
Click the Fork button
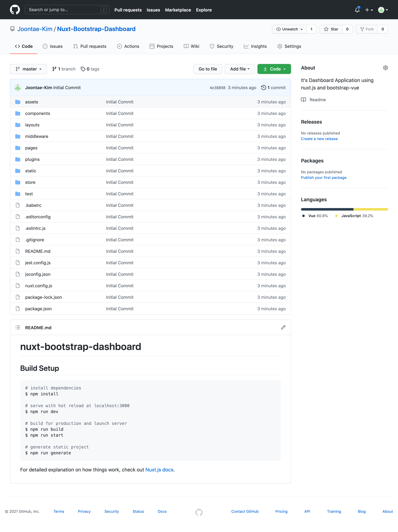[367, 29]
